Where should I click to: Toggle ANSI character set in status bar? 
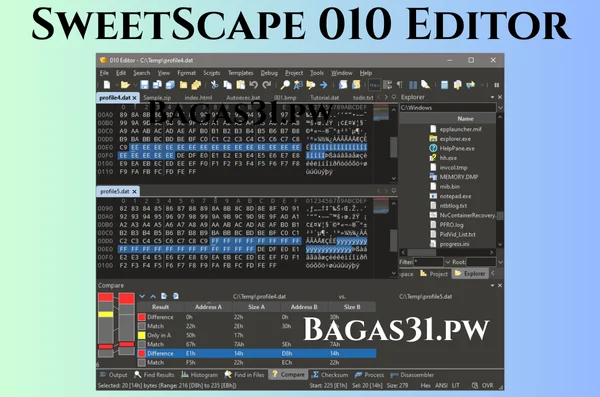pyautogui.click(x=441, y=386)
